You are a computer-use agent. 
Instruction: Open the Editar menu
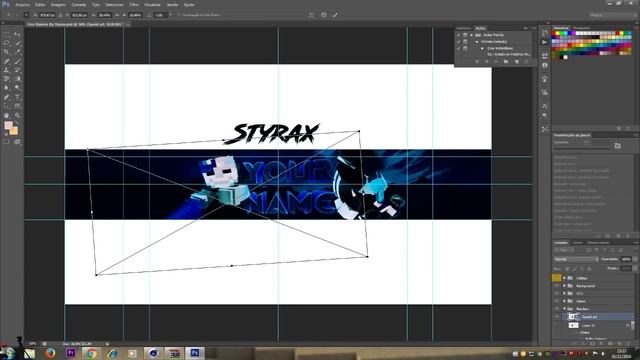pos(40,4)
